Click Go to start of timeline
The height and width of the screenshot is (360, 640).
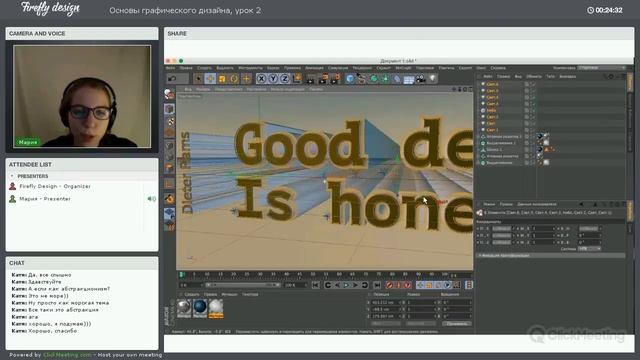pos(316,285)
